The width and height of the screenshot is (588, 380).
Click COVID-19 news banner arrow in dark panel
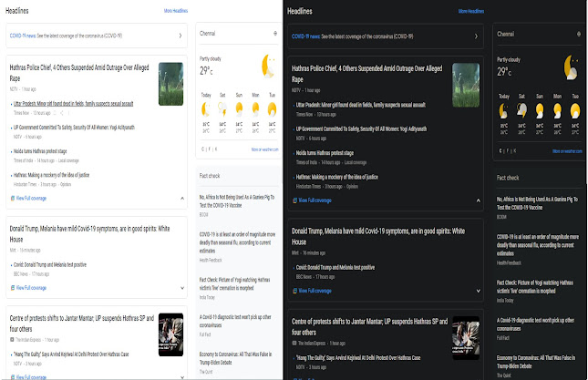pos(476,36)
